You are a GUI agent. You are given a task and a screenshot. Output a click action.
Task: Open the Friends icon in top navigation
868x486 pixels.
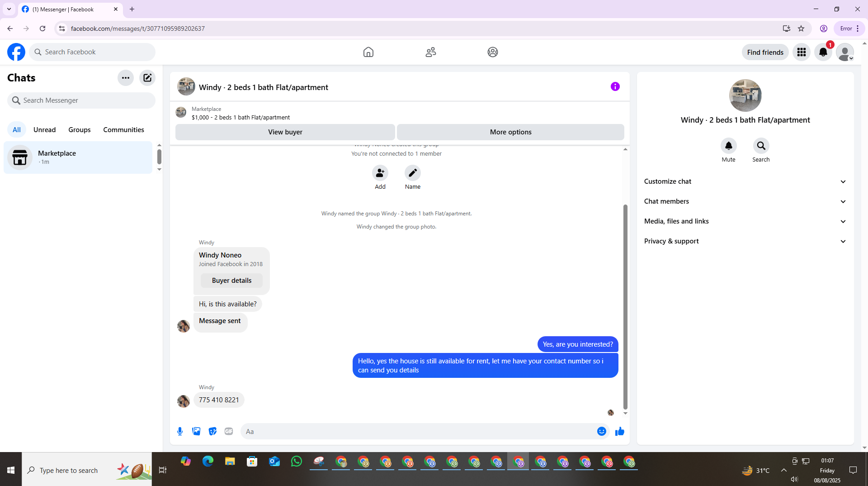coord(431,52)
